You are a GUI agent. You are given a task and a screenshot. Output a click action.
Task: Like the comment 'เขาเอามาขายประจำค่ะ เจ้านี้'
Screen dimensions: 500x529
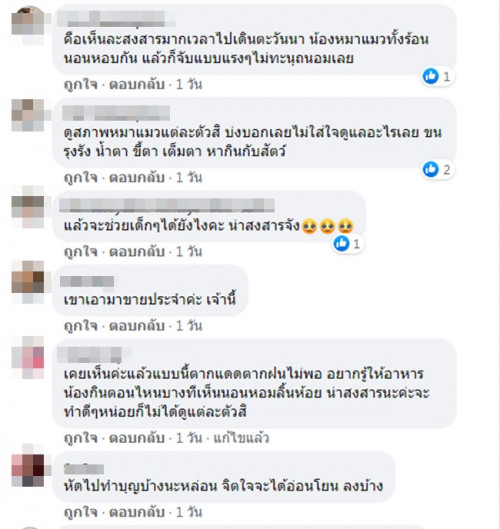(81, 326)
